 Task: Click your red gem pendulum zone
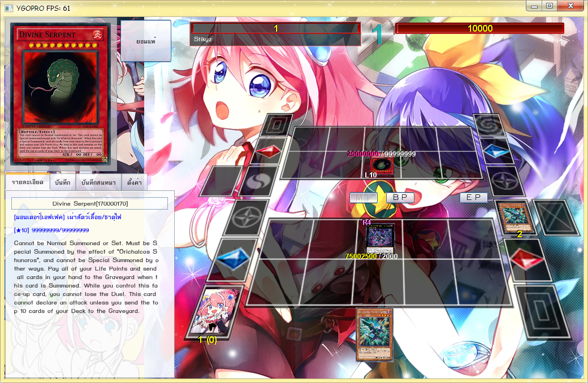click(x=527, y=259)
